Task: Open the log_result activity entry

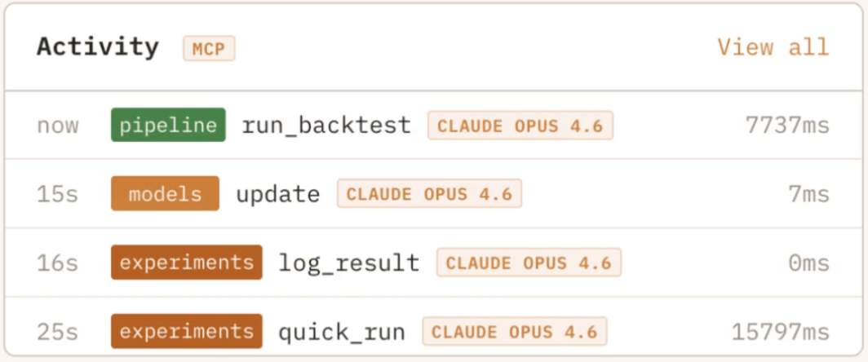Action: coord(349,263)
